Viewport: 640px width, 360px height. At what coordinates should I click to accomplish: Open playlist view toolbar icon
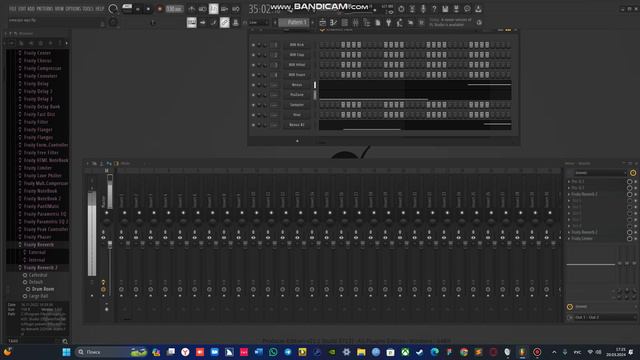click(322, 23)
